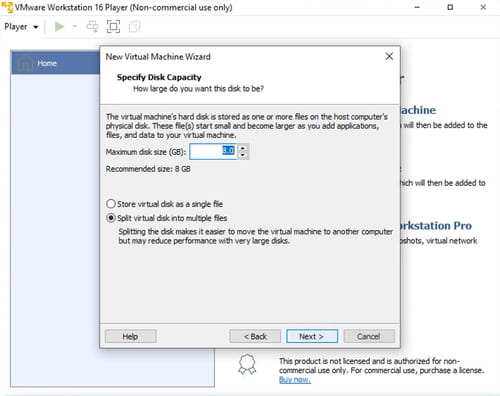Click the green Power On play icon
This screenshot has width=500, height=396.
59,27
